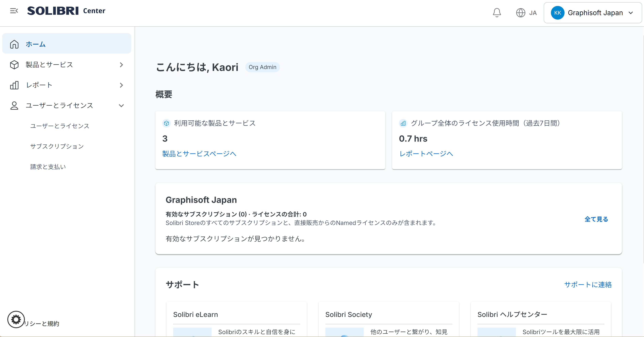
Task: Click the サポート section heading
Action: click(182, 284)
